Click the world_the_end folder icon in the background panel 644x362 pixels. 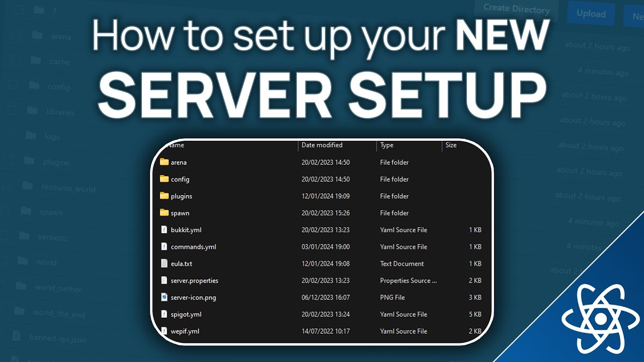click(19, 310)
